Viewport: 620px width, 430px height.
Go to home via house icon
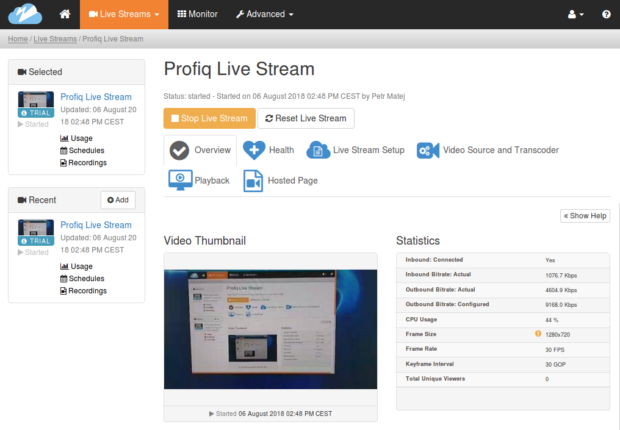tap(65, 14)
